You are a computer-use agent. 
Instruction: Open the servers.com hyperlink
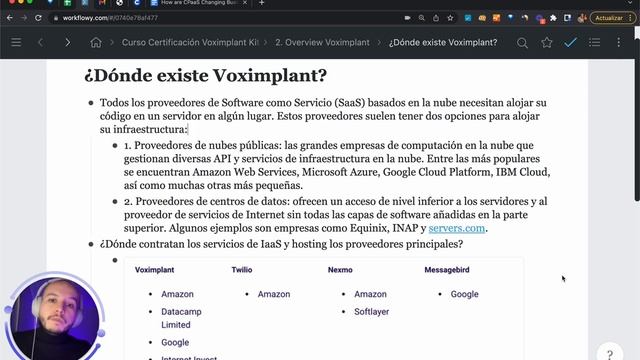(x=457, y=228)
